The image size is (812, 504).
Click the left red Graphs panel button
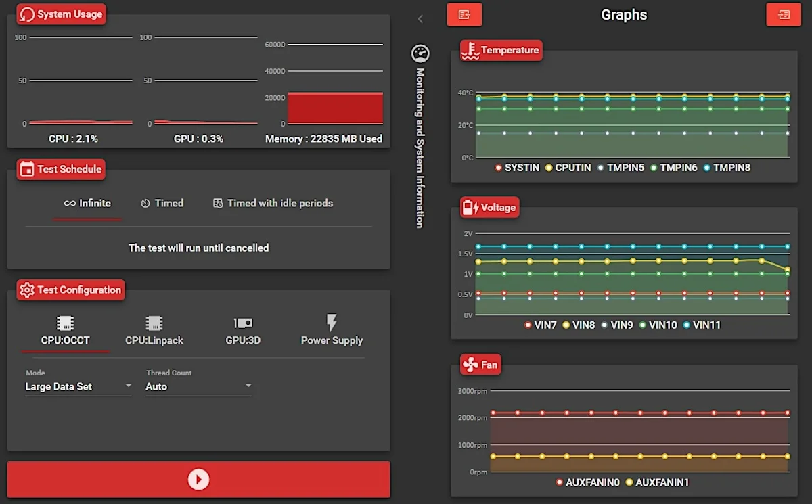tap(464, 14)
